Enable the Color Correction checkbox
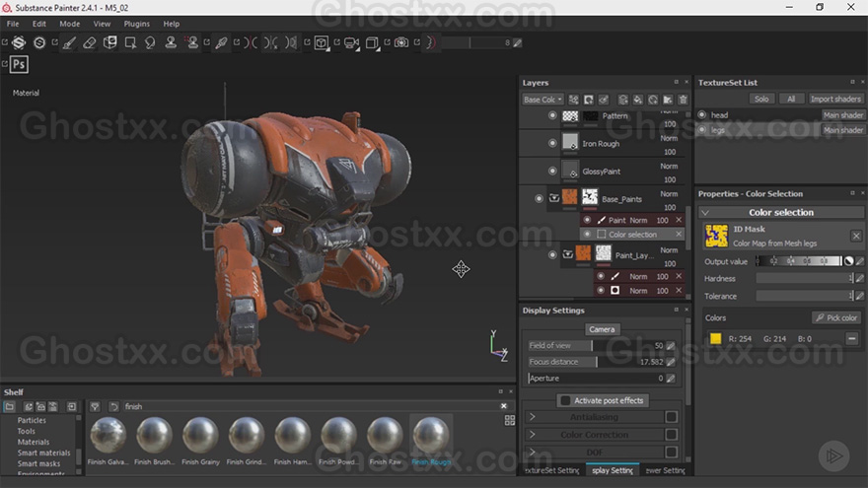Image resolution: width=868 pixels, height=488 pixels. [671, 435]
